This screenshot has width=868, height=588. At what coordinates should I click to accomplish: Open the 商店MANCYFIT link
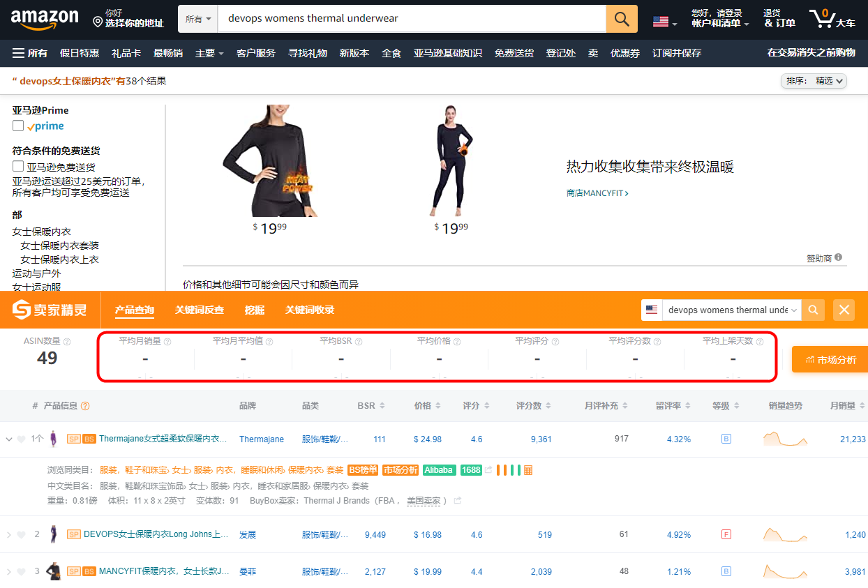click(x=597, y=193)
